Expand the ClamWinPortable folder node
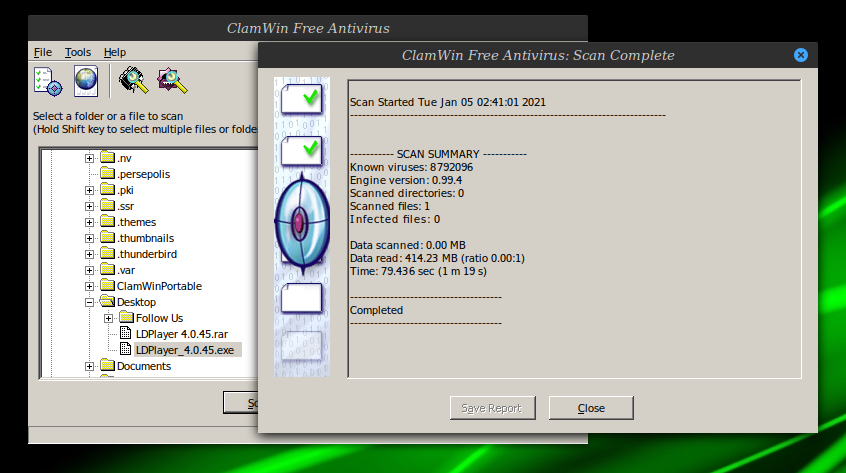Viewport: 846px width, 473px height. click(x=90, y=286)
